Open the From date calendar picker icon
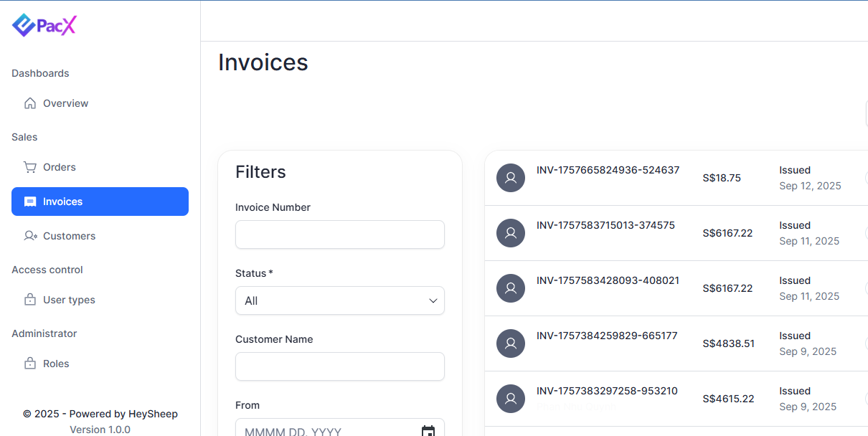This screenshot has width=868, height=436. pyautogui.click(x=428, y=431)
